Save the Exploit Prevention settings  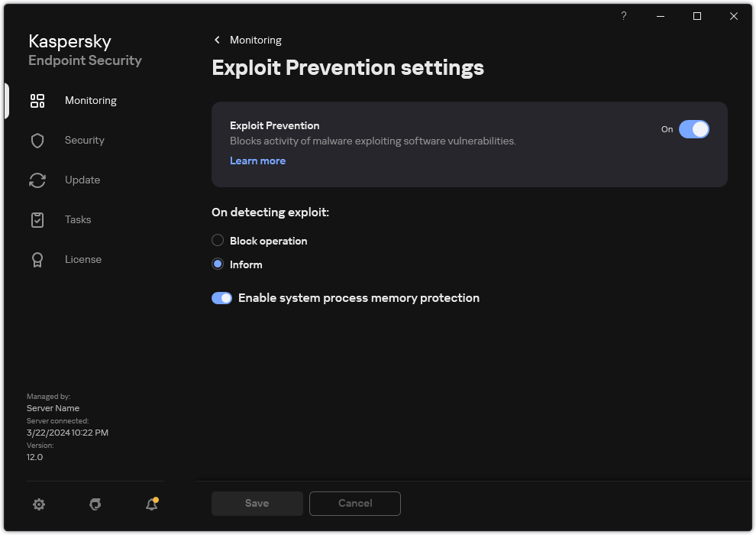tap(257, 503)
